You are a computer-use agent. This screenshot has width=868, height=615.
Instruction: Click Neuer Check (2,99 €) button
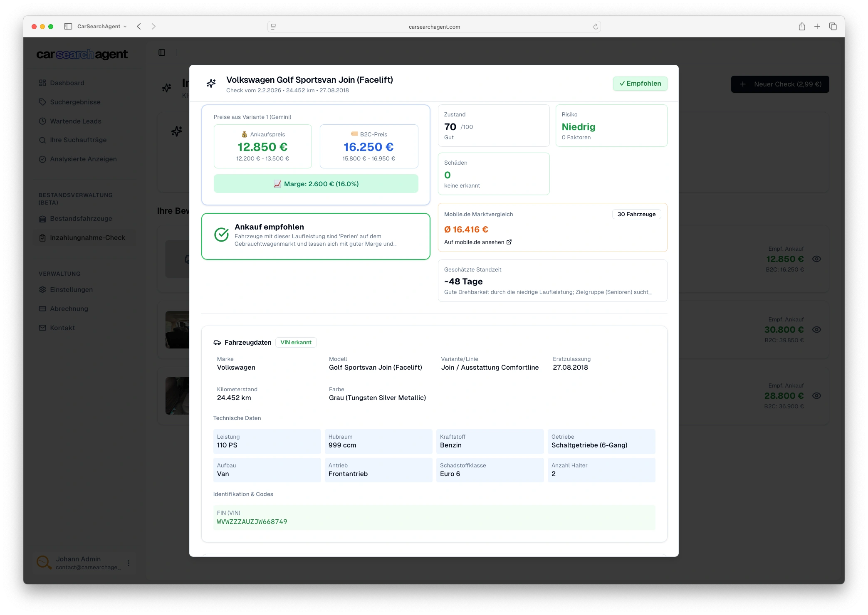click(780, 84)
